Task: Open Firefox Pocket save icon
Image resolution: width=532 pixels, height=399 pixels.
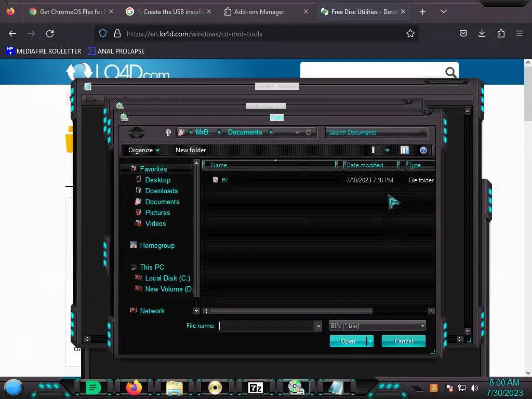Action: [x=463, y=33]
